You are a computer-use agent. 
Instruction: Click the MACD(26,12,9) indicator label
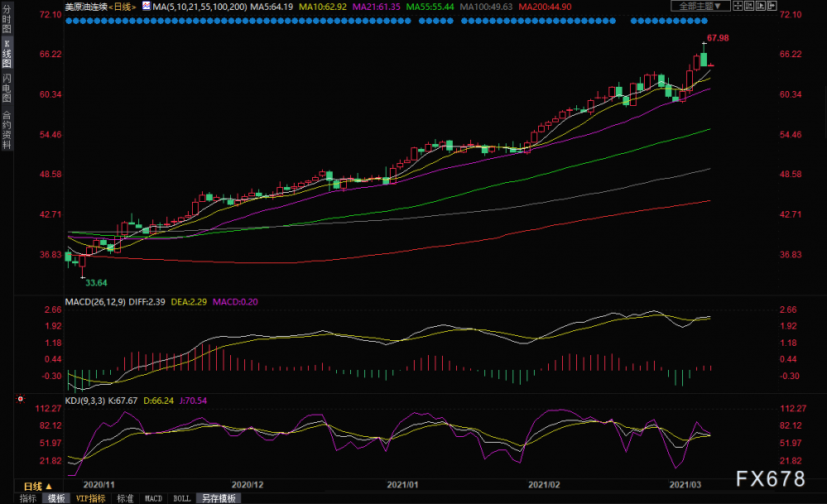tap(95, 302)
